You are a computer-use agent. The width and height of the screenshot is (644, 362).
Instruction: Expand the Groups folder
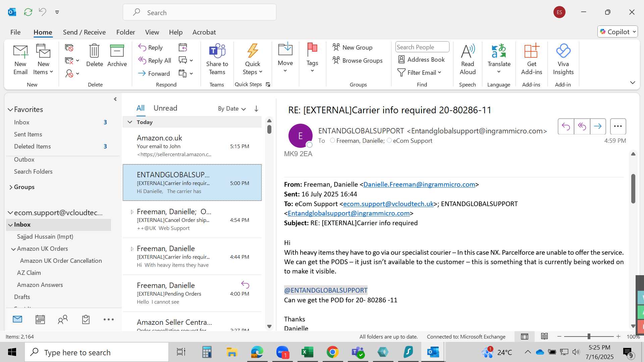coord(11,187)
